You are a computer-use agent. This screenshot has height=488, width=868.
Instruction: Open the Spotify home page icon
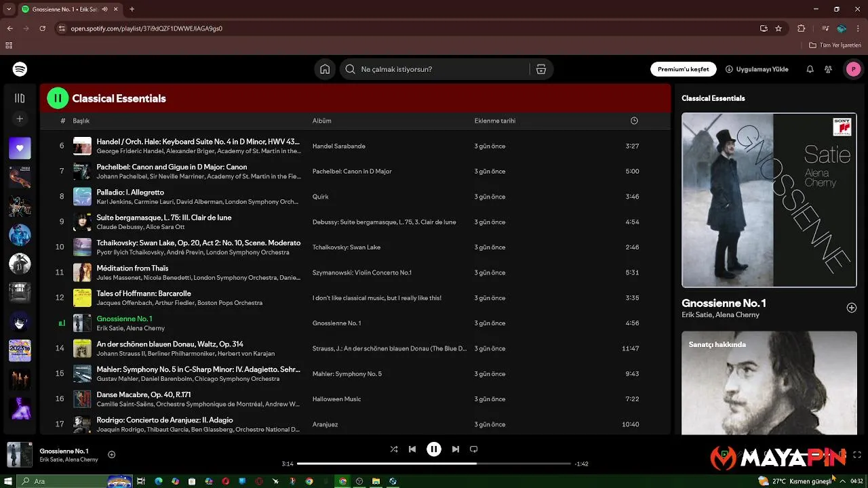[x=325, y=69]
